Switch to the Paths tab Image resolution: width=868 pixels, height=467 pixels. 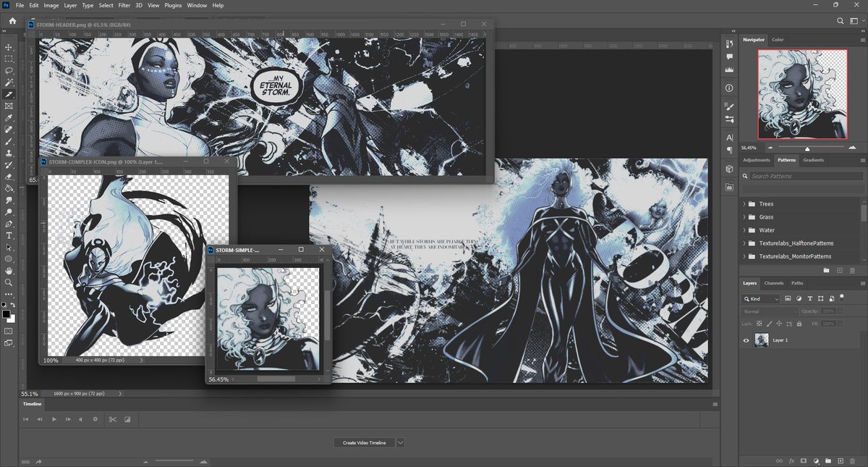point(797,283)
